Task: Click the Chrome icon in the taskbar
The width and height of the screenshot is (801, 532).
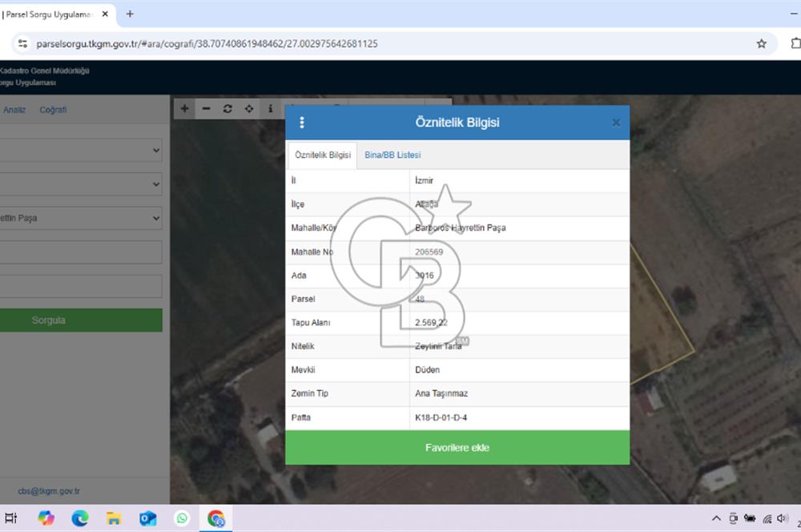Action: click(216, 518)
